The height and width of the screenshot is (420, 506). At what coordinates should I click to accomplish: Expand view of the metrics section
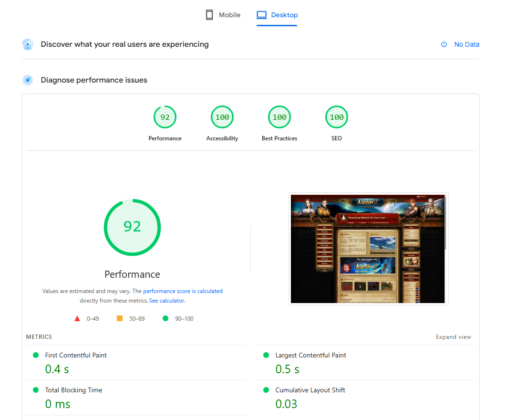coord(453,337)
